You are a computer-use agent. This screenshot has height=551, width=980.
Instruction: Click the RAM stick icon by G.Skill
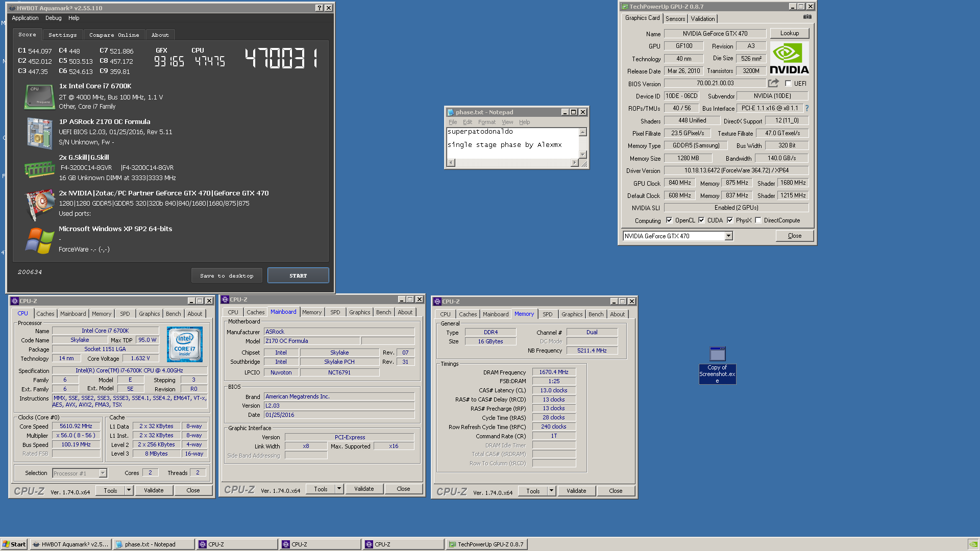(39, 168)
